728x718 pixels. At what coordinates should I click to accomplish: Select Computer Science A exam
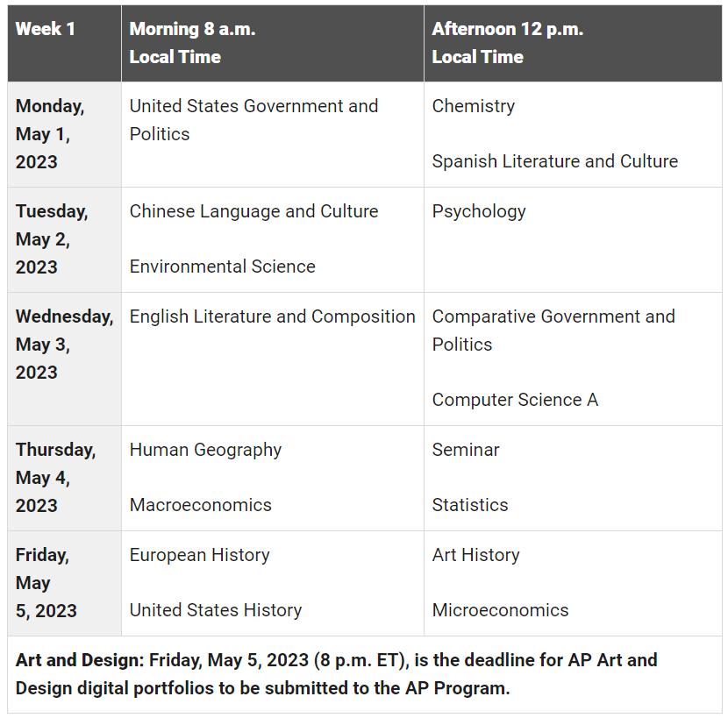pos(515,400)
